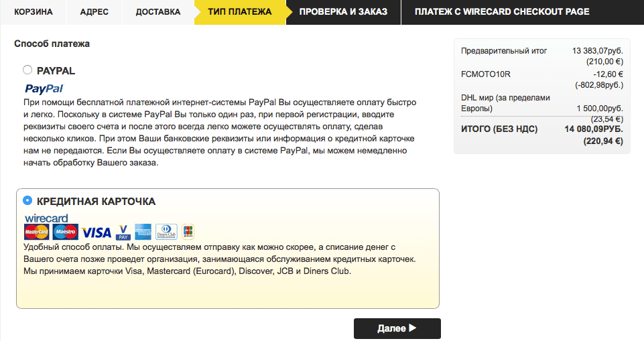Click the JCB card icon
This screenshot has height=341, width=644.
188,232
